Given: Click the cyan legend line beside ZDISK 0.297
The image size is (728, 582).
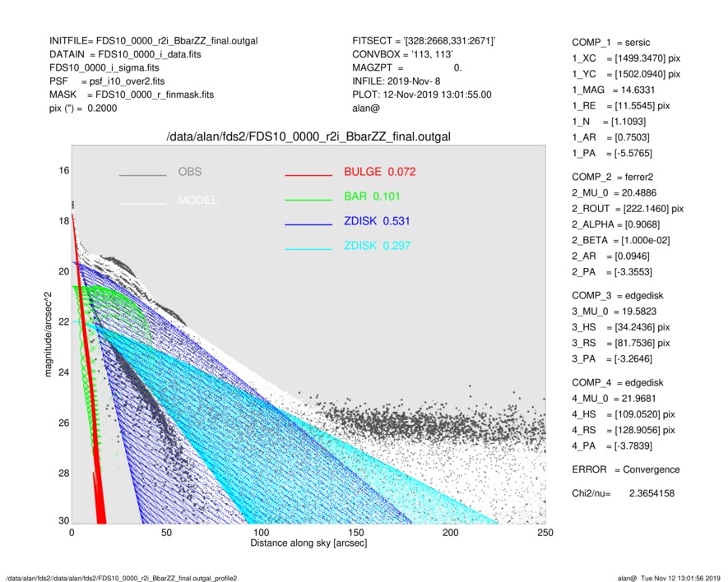Looking at the screenshot, I should 308,249.
